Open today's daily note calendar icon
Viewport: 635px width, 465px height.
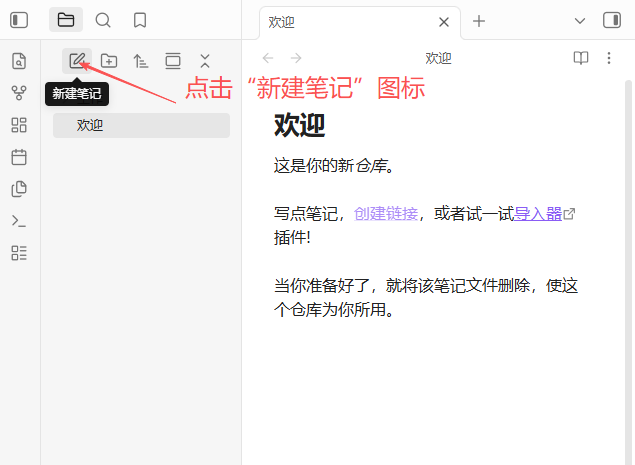click(x=19, y=157)
